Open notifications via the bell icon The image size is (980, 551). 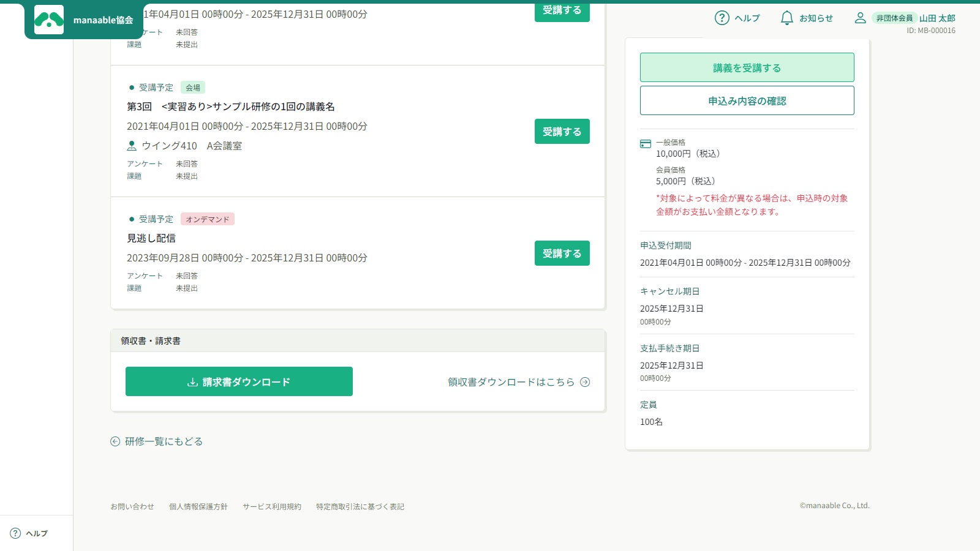[786, 18]
